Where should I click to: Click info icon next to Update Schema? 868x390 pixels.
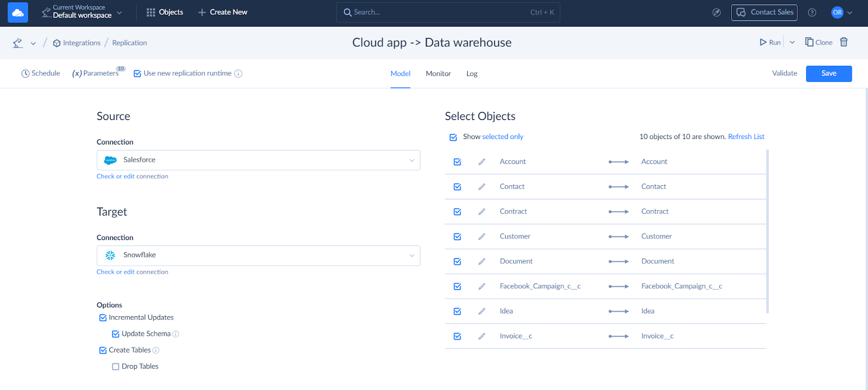176,334
